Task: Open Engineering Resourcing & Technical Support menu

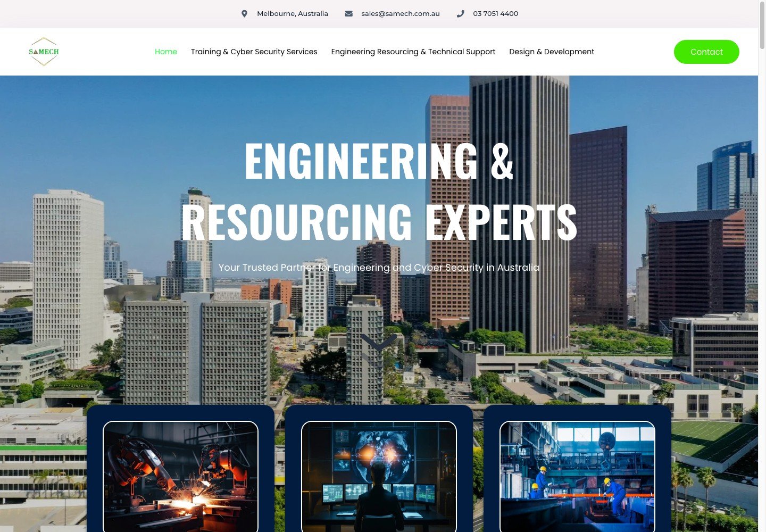Action: point(413,52)
